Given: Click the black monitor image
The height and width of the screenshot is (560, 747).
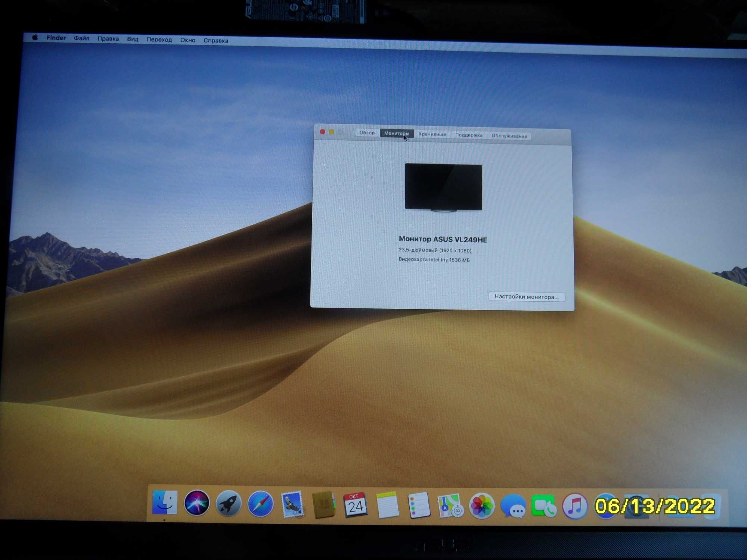Looking at the screenshot, I should (443, 187).
